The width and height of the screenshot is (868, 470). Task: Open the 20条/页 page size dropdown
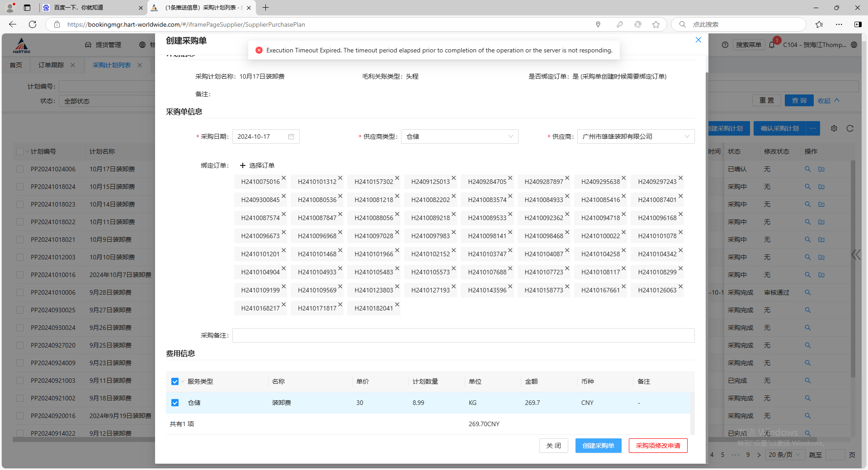click(784, 455)
